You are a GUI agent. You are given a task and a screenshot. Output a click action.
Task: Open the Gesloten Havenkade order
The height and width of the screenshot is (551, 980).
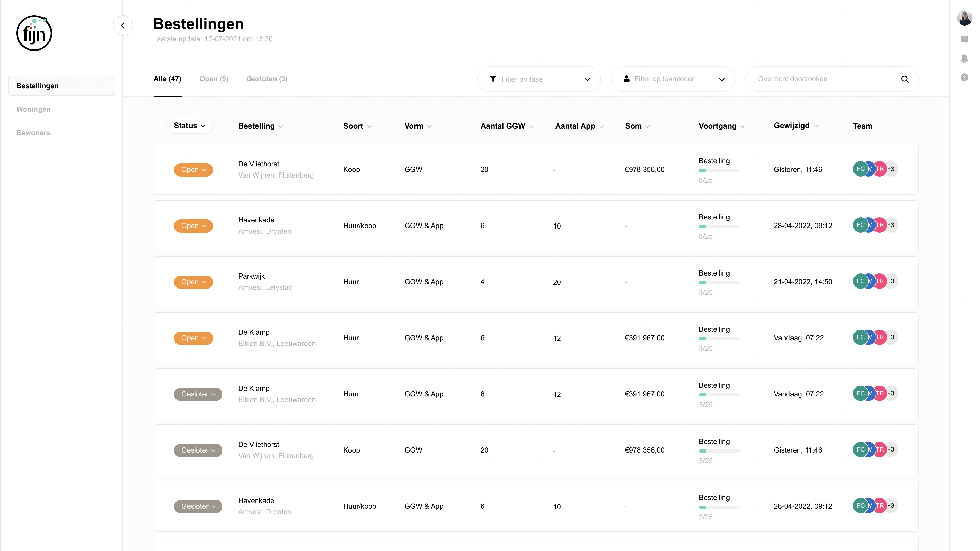point(536,506)
